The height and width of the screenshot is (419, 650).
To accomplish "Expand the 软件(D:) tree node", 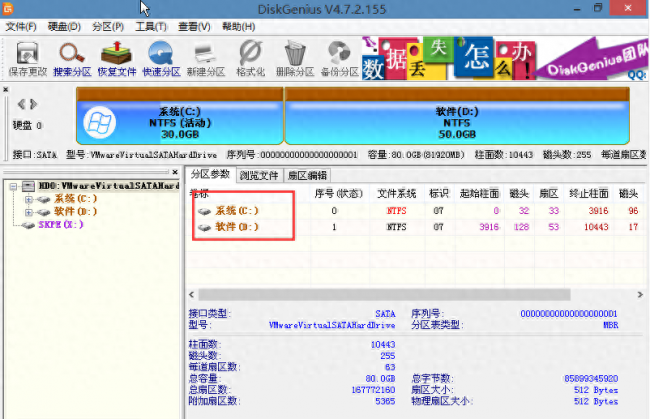I will (x=28, y=213).
